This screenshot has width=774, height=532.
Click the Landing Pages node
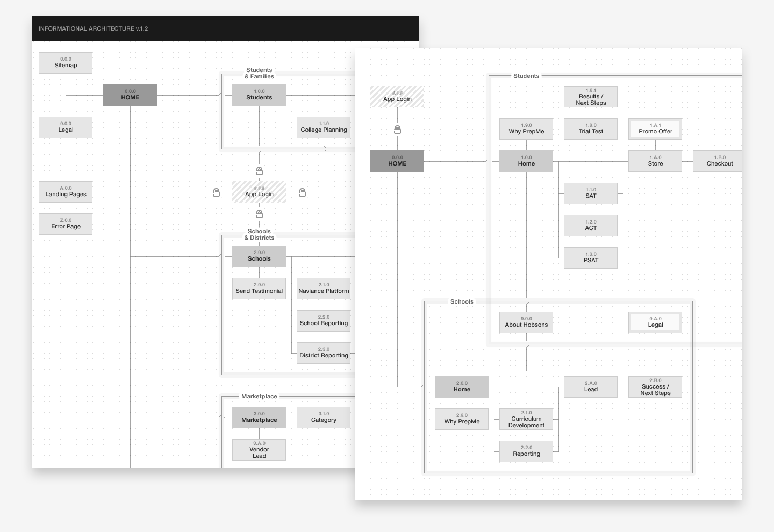[x=65, y=191]
